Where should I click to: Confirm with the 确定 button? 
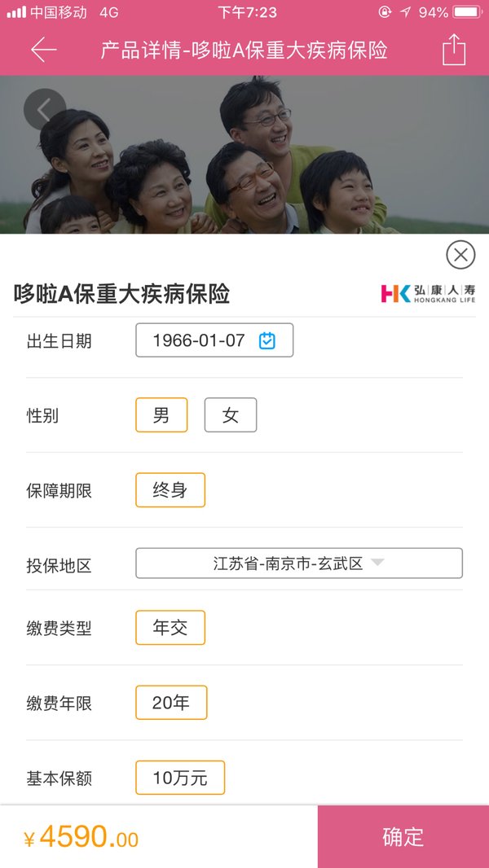pos(403,836)
